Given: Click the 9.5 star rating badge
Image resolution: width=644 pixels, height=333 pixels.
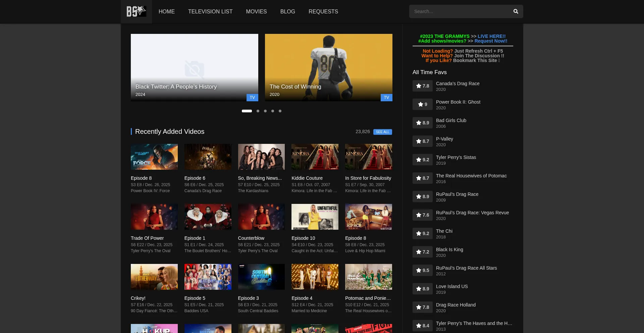Looking at the screenshot, I should point(422,270).
